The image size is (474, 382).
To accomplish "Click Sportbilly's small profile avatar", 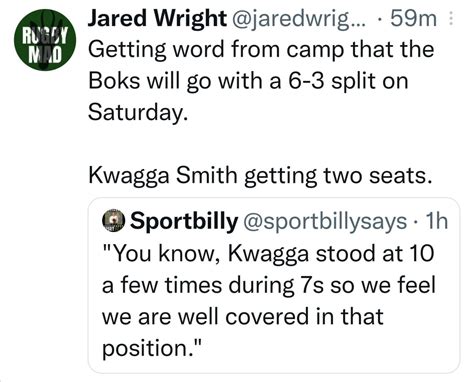I will coord(114,220).
